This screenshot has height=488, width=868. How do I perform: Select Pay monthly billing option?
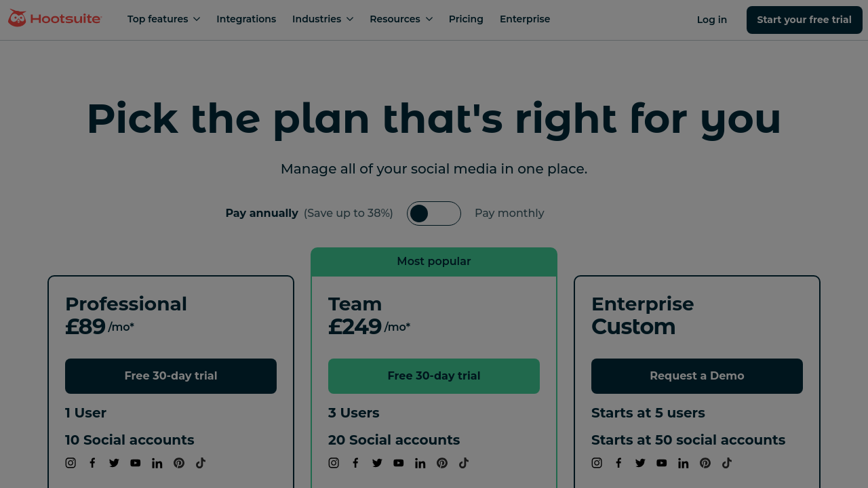coord(509,213)
